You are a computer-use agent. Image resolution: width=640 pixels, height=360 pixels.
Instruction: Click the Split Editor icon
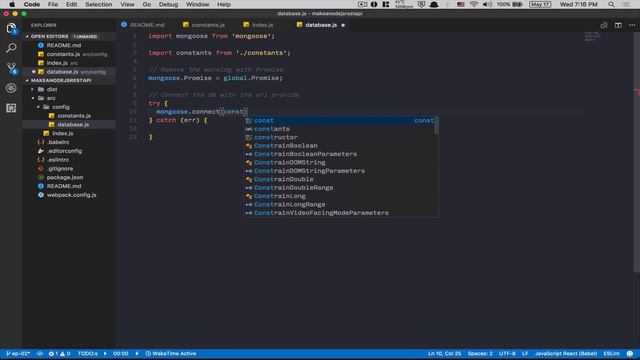pos(618,25)
